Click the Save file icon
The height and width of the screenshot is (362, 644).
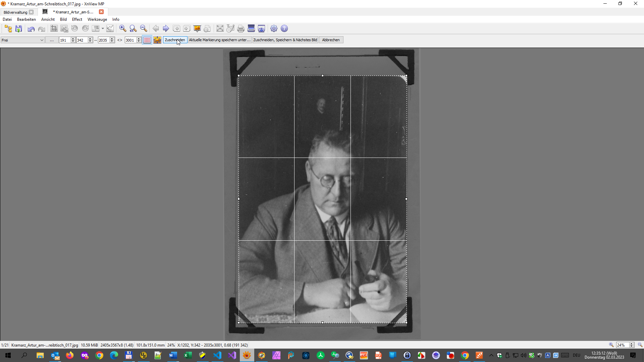19,28
